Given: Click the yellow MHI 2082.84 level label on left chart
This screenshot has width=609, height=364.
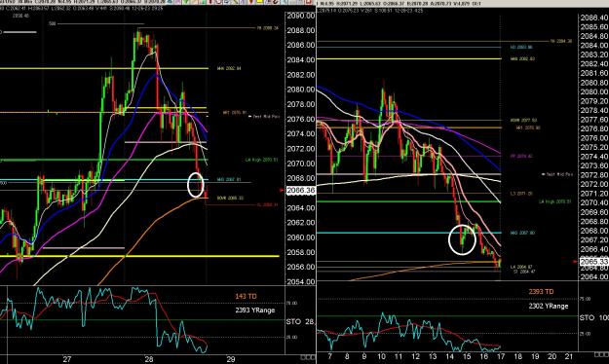Looking at the screenshot, I should click(x=229, y=69).
